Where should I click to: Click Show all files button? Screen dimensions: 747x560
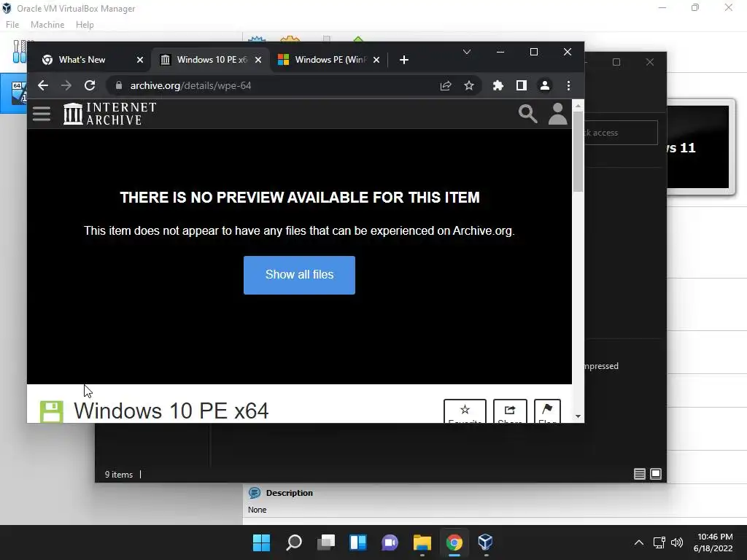(299, 275)
